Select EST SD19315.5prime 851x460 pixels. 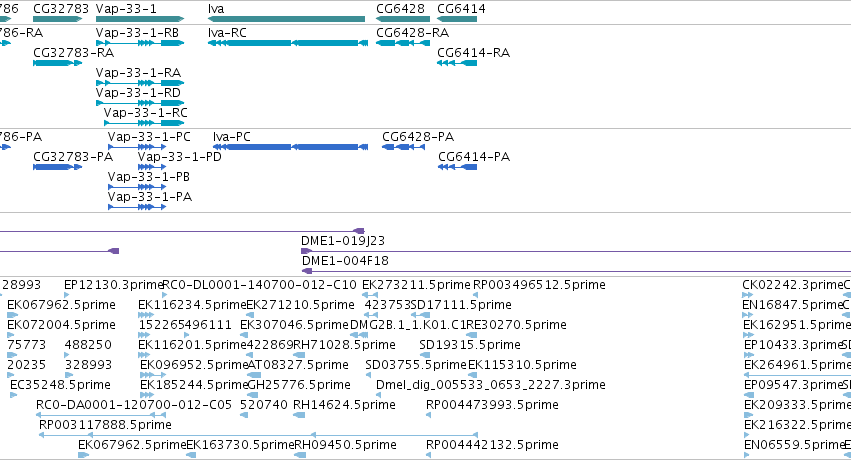[470, 345]
